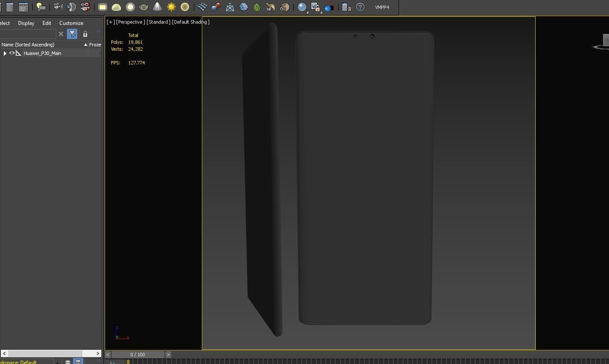609x364 pixels.
Task: Click the blue scatter grid icon
Action: 202,7
